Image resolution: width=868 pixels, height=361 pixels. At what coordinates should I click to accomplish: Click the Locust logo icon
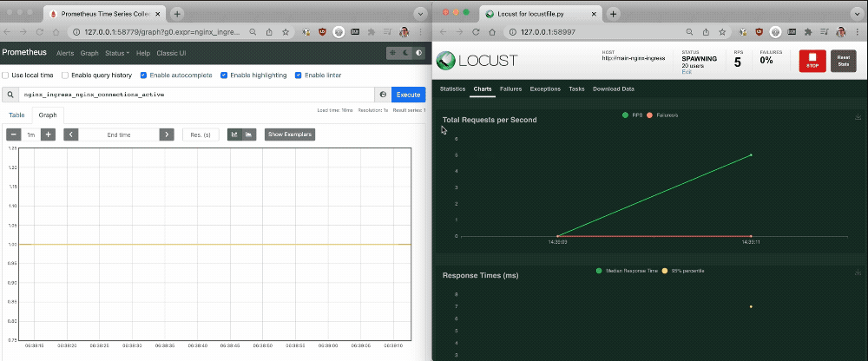445,61
